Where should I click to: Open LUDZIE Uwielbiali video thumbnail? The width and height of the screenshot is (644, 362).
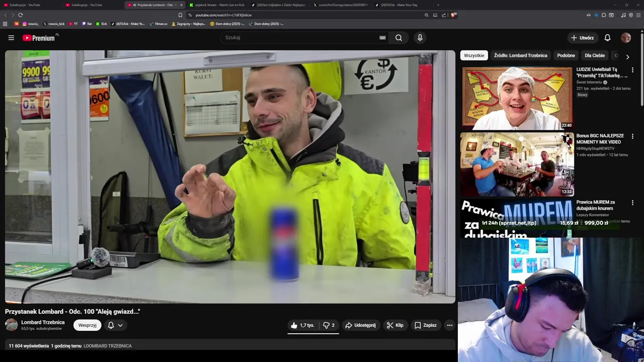pos(517,98)
